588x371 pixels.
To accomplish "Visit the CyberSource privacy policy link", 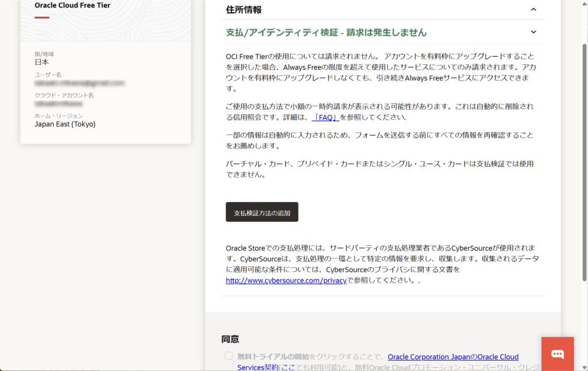I will point(285,281).
